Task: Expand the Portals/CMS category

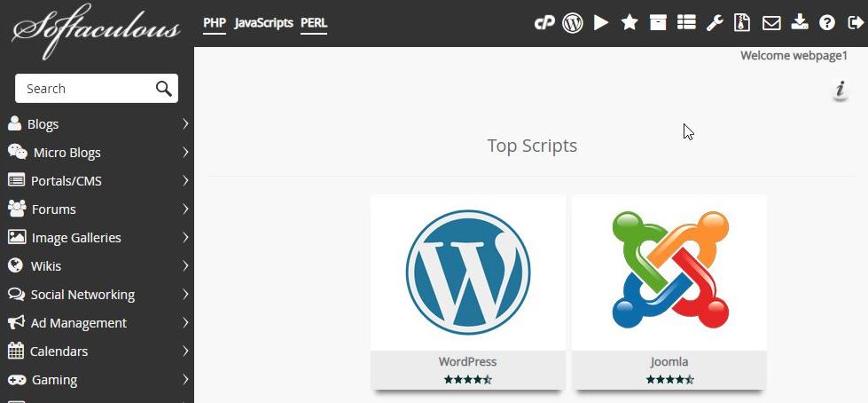Action: point(98,181)
